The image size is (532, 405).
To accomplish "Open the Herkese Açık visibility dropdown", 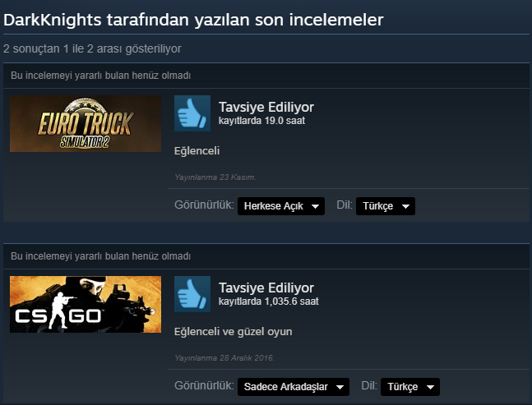I will tap(281, 206).
